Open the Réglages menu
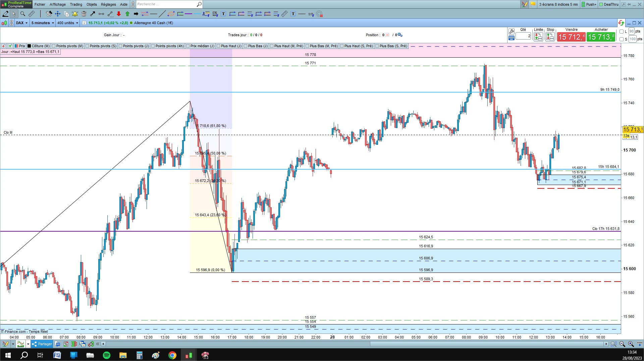 coord(108,4)
